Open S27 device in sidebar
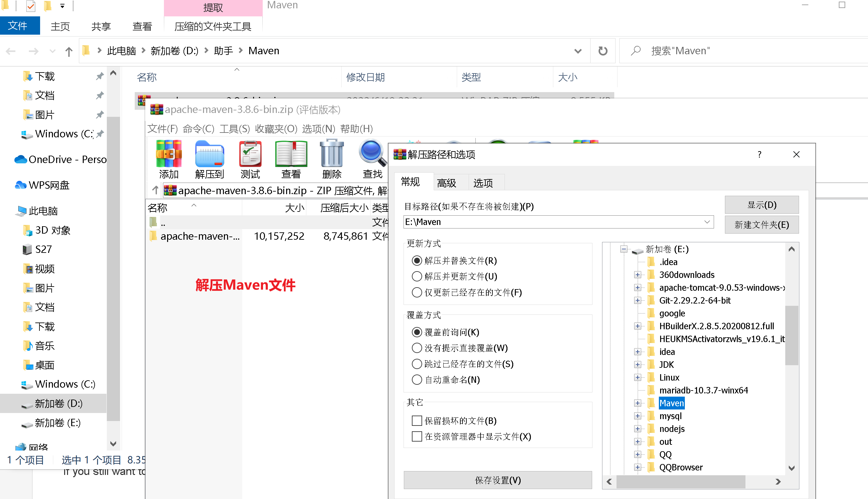 (37, 249)
